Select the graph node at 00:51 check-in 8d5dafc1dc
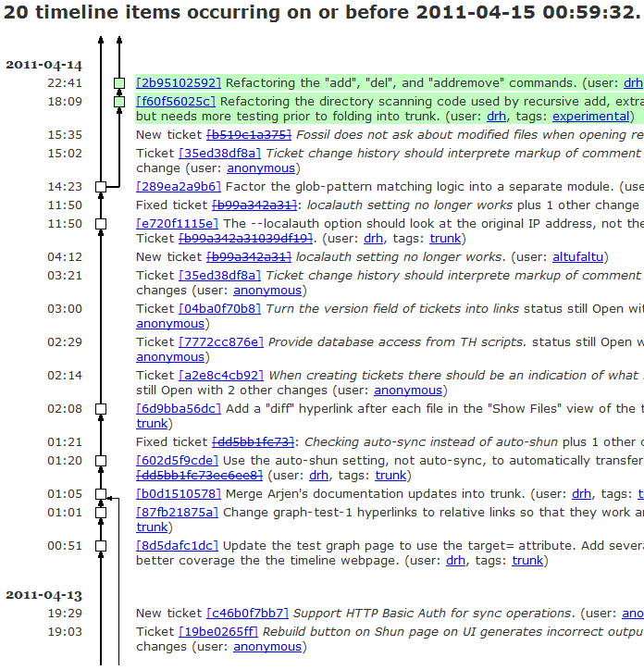This screenshot has width=644, height=670. click(x=101, y=546)
